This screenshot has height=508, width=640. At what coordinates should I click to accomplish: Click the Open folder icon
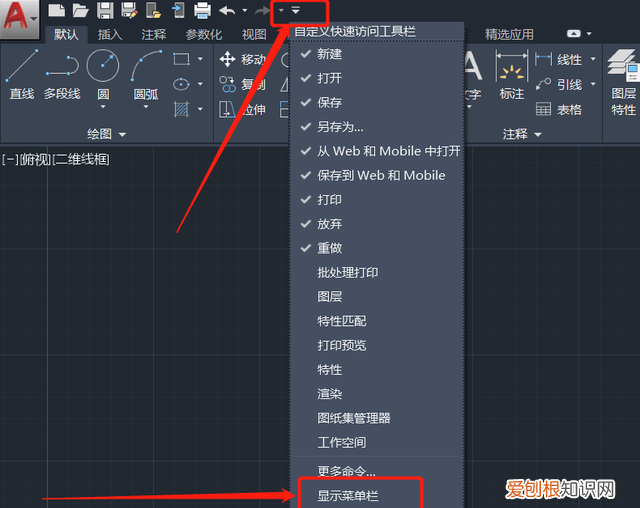click(x=80, y=10)
